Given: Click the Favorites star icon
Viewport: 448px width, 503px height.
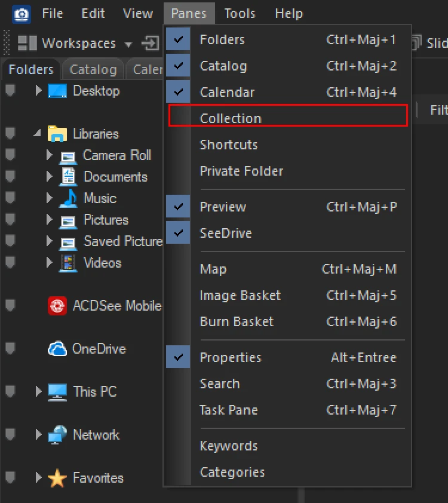Looking at the screenshot, I should tap(57, 478).
